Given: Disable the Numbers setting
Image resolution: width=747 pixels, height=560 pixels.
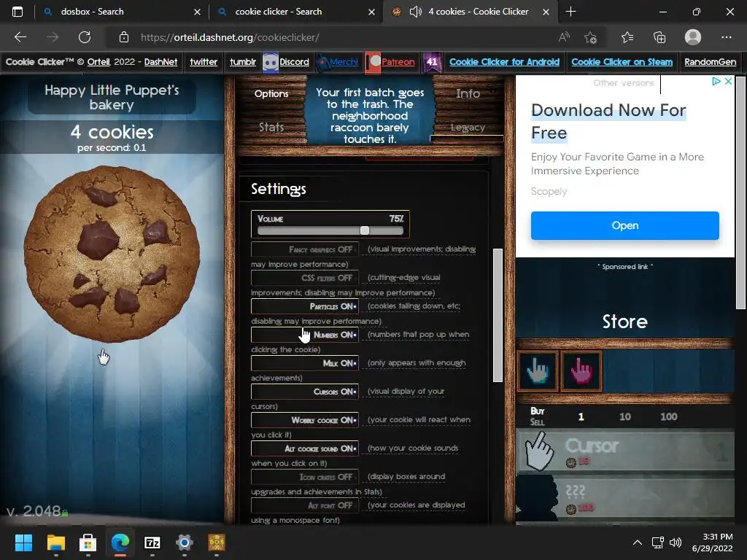Looking at the screenshot, I should 305,335.
